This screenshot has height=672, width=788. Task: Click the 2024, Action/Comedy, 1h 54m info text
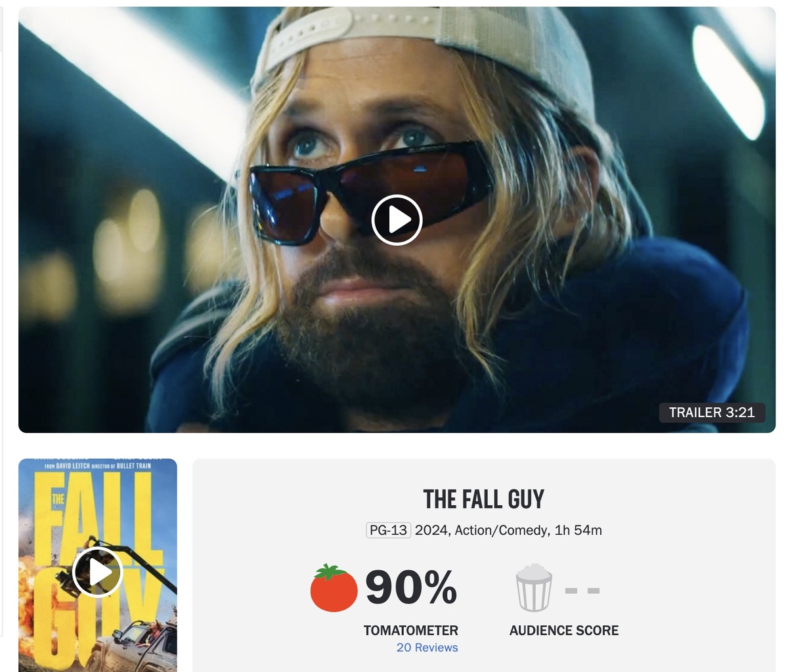pos(508,530)
